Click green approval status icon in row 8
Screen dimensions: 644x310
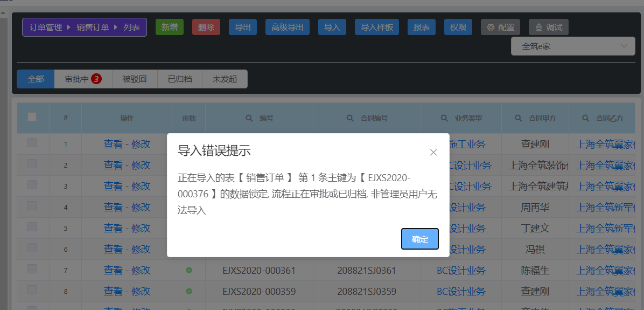pos(189,291)
